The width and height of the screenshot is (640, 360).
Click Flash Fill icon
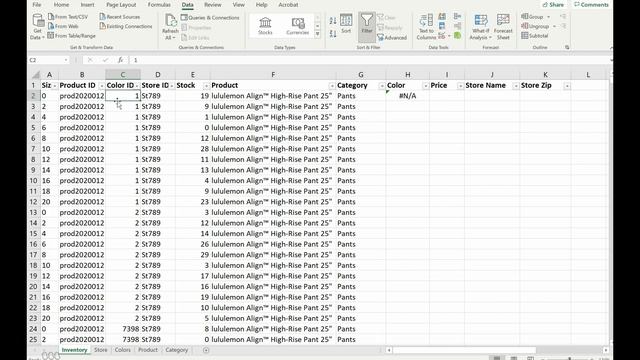pyautogui.click(x=442, y=17)
